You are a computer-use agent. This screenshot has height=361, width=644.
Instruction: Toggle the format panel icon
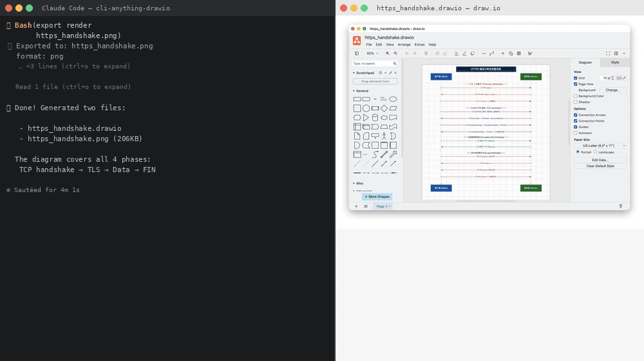[x=616, y=54]
